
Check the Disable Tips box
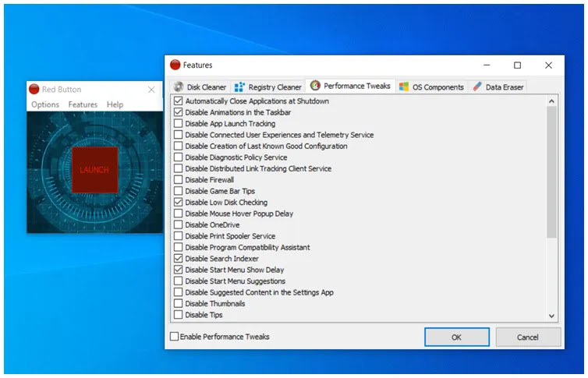coord(179,315)
